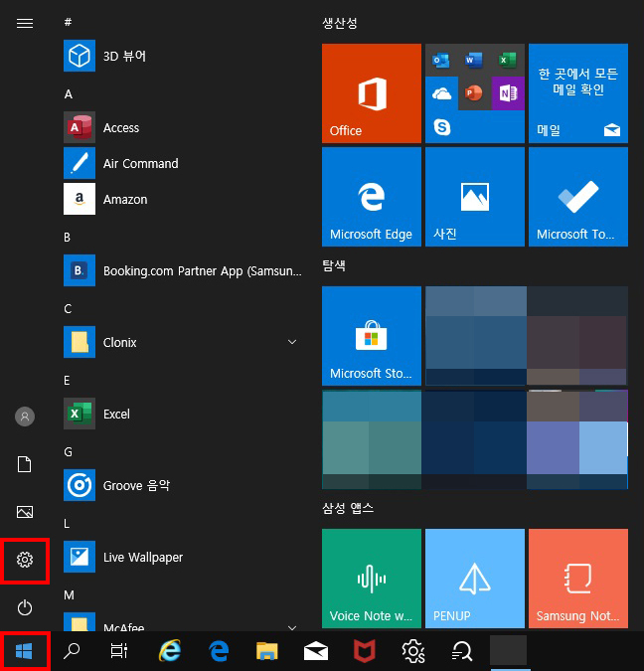644x671 pixels.
Task: Open Skype from the Office folder tile
Action: point(442,127)
